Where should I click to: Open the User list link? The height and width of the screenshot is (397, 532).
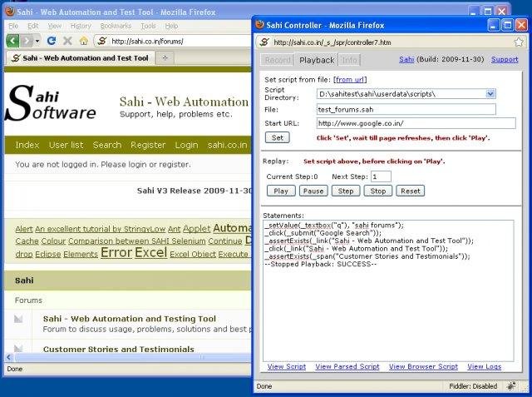coord(66,145)
